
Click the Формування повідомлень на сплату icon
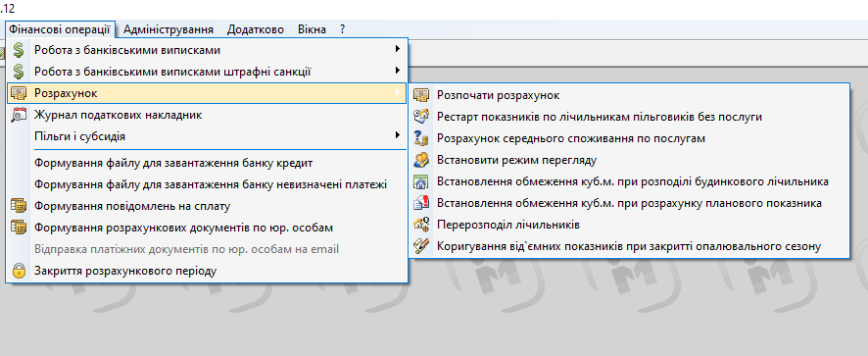19,206
